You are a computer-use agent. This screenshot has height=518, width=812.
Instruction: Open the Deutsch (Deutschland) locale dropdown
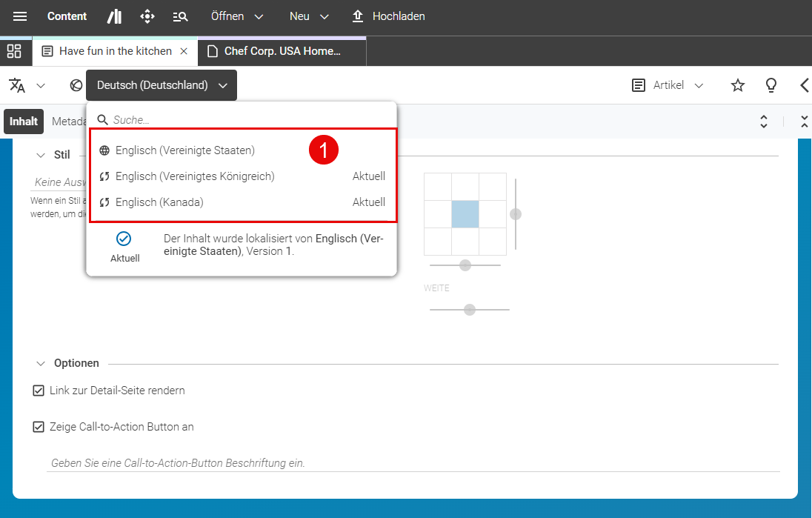point(162,85)
